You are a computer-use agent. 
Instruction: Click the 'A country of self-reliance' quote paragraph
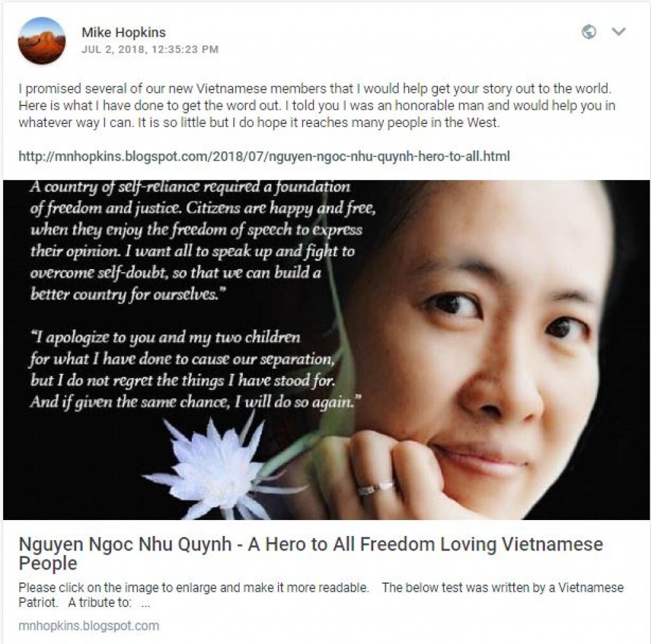coord(203,240)
